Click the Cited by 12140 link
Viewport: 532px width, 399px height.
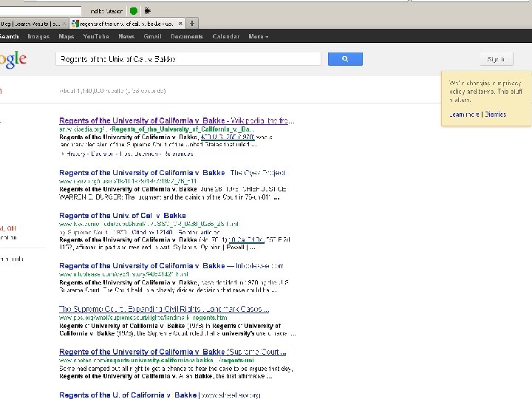[153, 233]
